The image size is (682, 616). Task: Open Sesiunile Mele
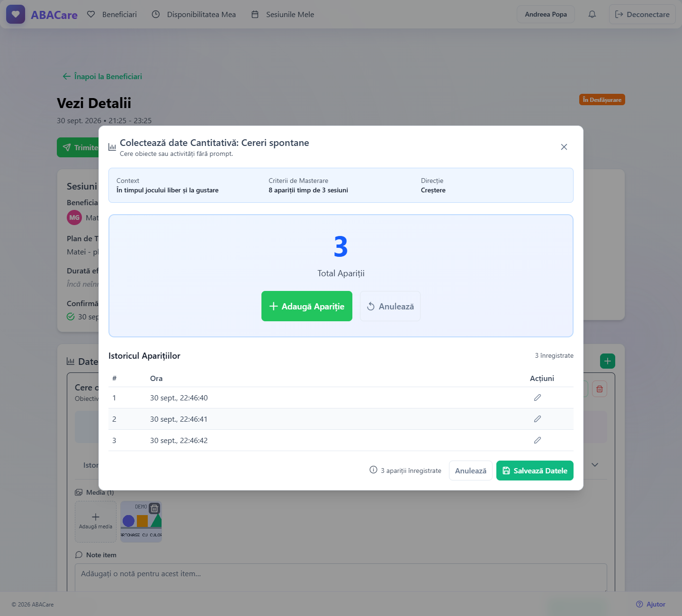pos(283,14)
